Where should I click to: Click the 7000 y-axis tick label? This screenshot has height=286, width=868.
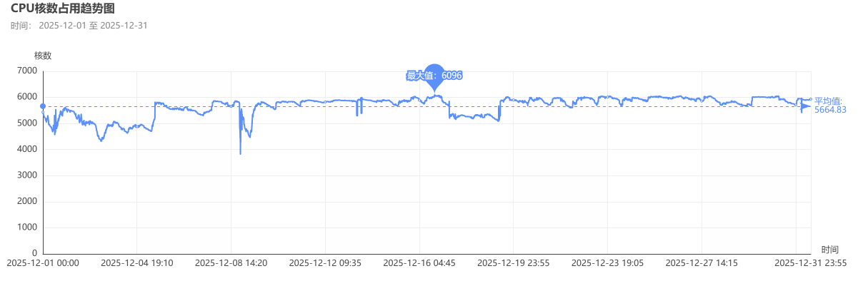(27, 71)
